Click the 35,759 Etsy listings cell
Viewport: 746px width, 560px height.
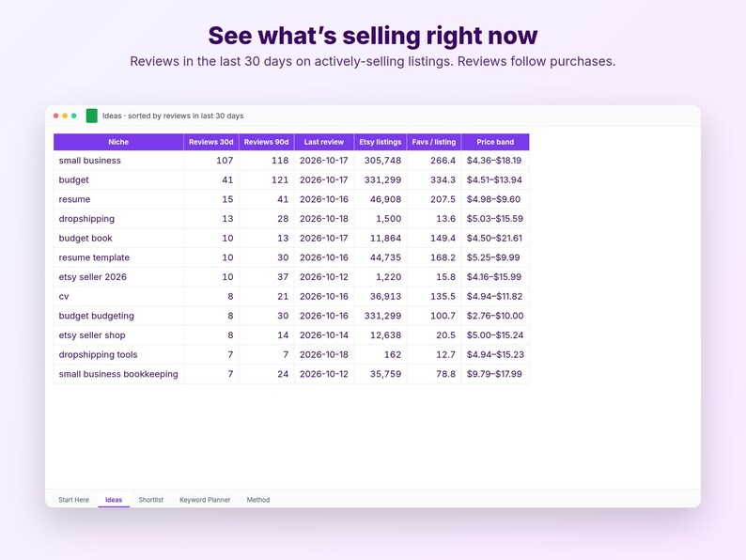click(381, 374)
